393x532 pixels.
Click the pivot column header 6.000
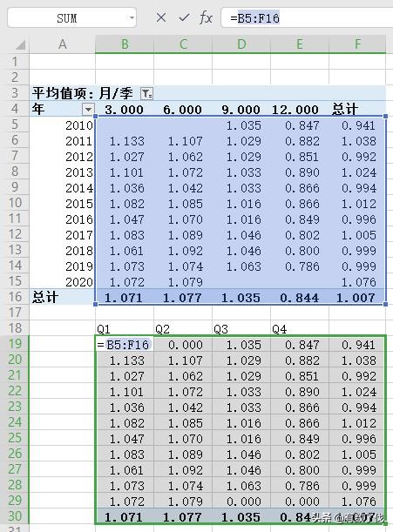(182, 110)
